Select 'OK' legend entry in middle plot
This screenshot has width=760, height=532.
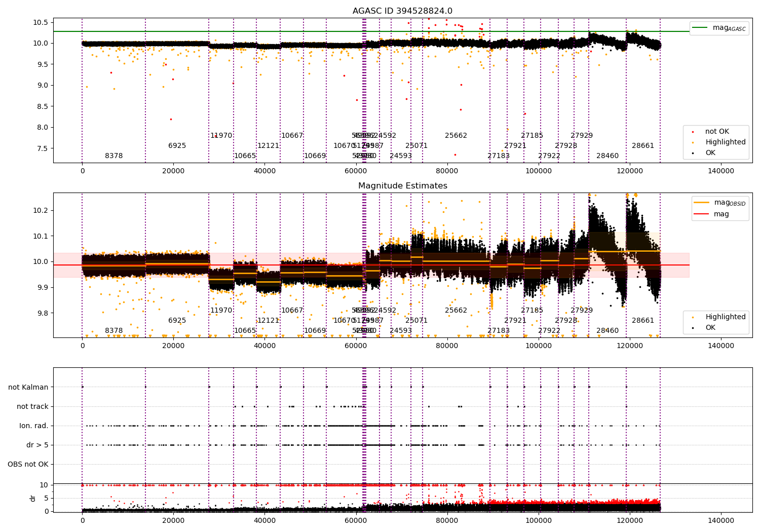[x=710, y=328]
